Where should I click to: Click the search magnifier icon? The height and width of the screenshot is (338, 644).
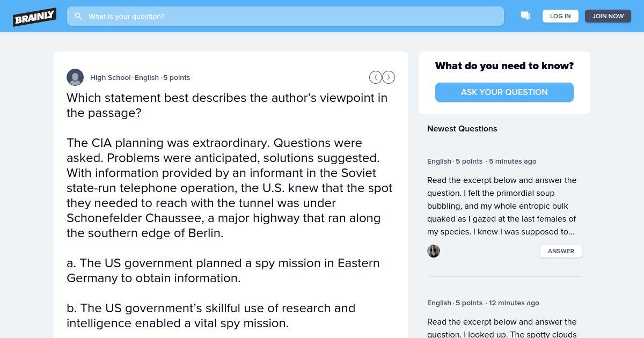click(x=78, y=16)
